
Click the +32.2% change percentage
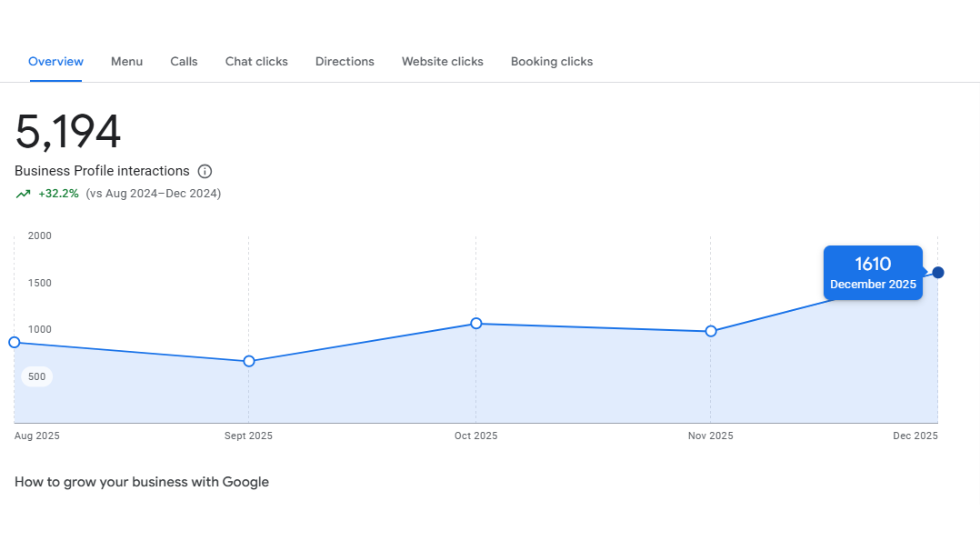tap(58, 194)
